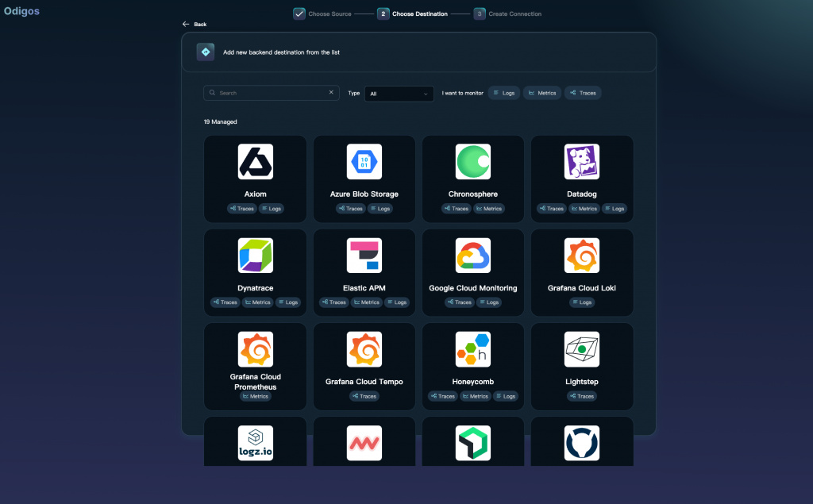Click Traces tag on Lightstep card
This screenshot has height=504, width=813.
click(x=582, y=396)
